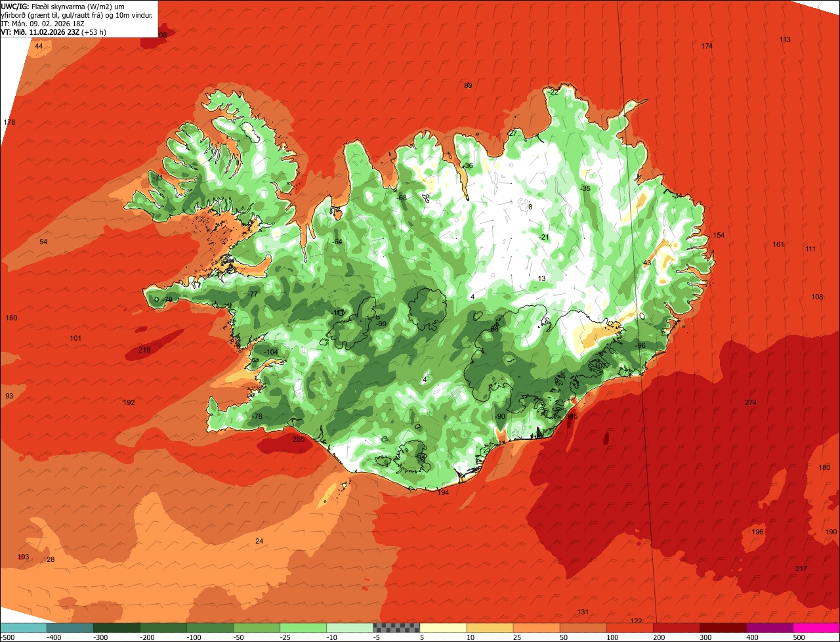Pick the -50 to -25 green legend swatch
The height and width of the screenshot is (642, 840).
coord(257,628)
